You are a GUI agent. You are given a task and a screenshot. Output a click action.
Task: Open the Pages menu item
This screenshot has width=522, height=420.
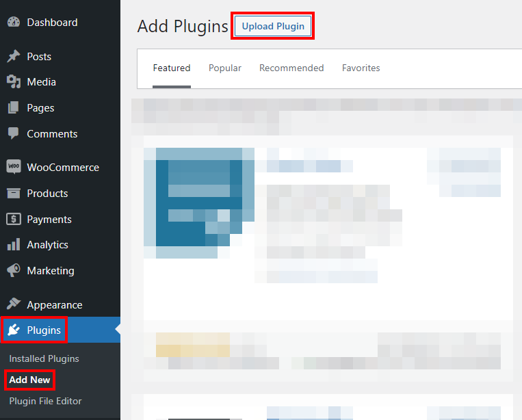[40, 108]
